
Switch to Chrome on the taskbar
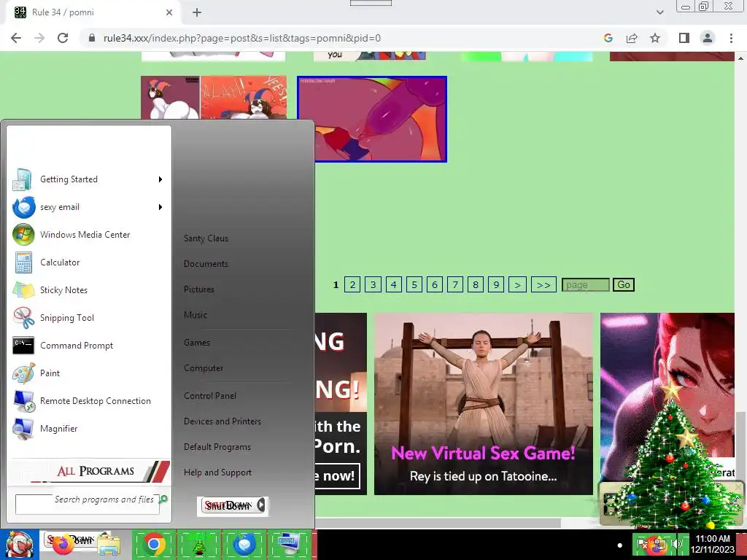[x=153, y=545]
